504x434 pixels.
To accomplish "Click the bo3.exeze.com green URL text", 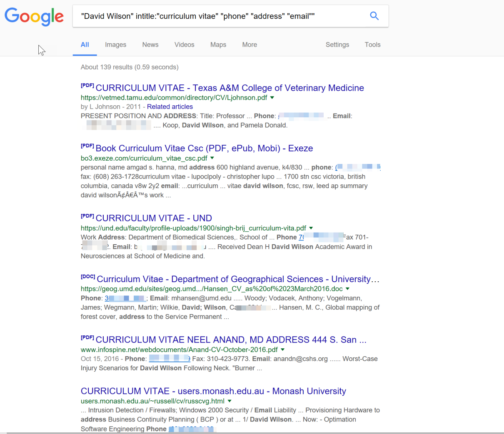I will [144, 158].
